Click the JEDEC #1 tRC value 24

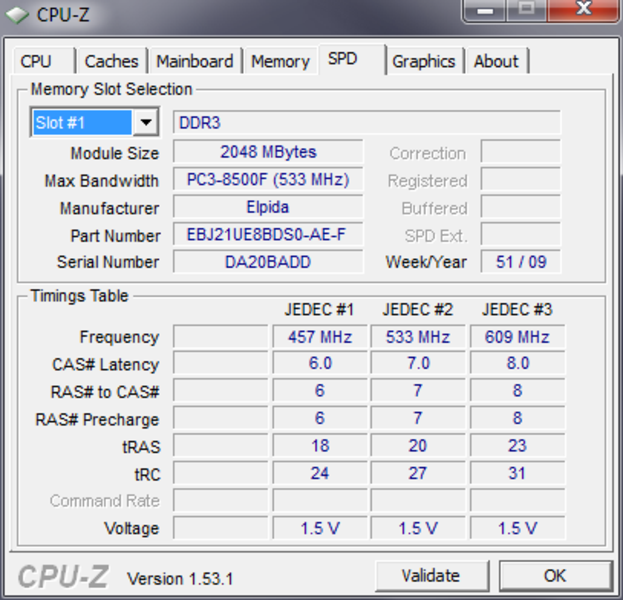click(x=320, y=473)
